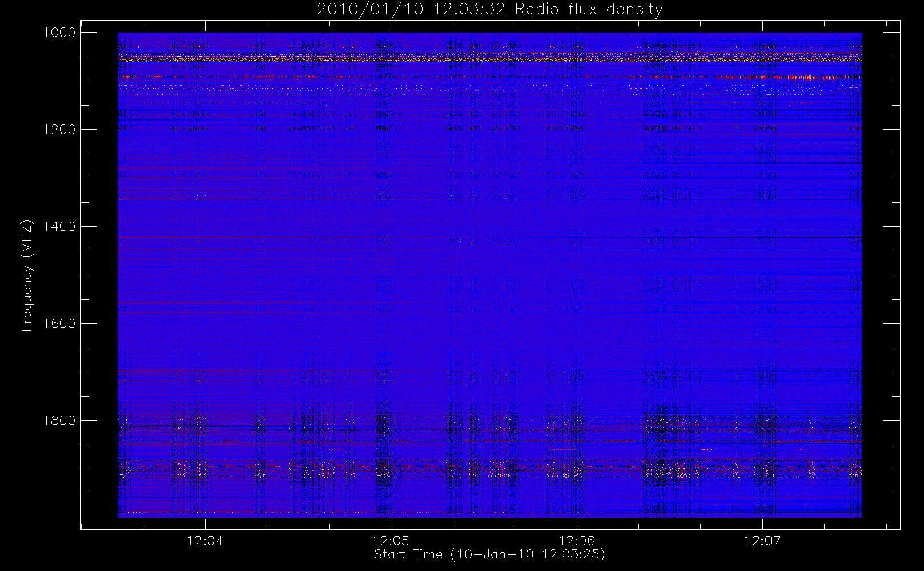Click the 1800 frequency tick label
924x571 pixels.
point(59,421)
